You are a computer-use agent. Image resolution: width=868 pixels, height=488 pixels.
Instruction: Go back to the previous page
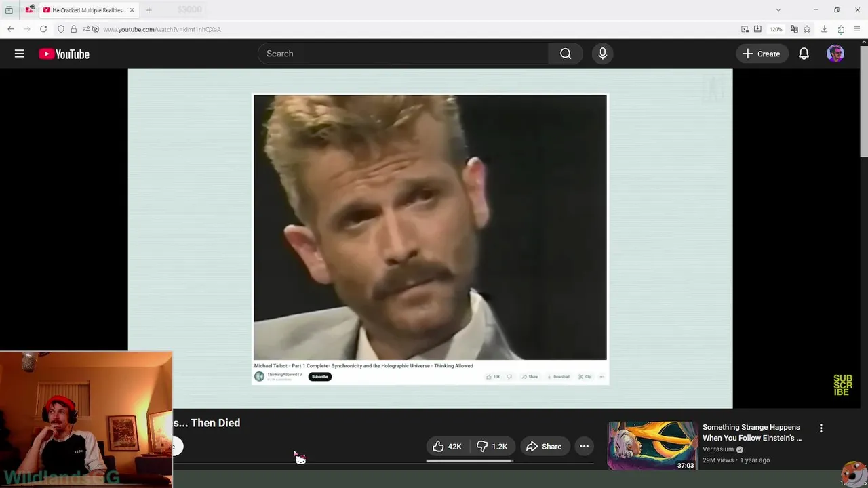coord(11,29)
